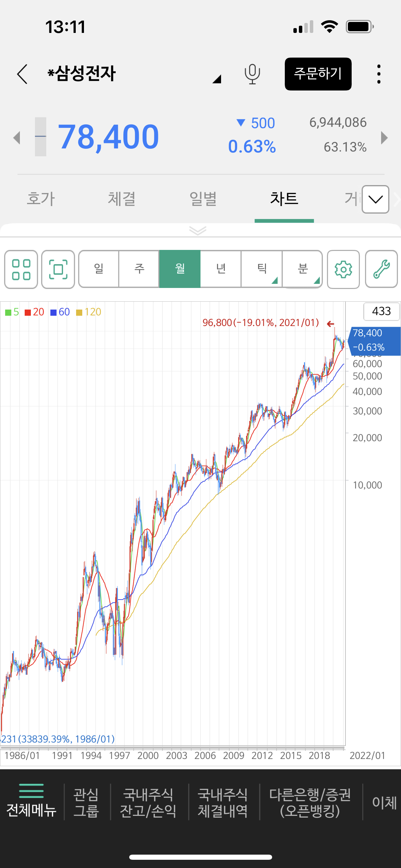Collapse the header with double chevron handle
401x868 pixels.
(x=198, y=230)
